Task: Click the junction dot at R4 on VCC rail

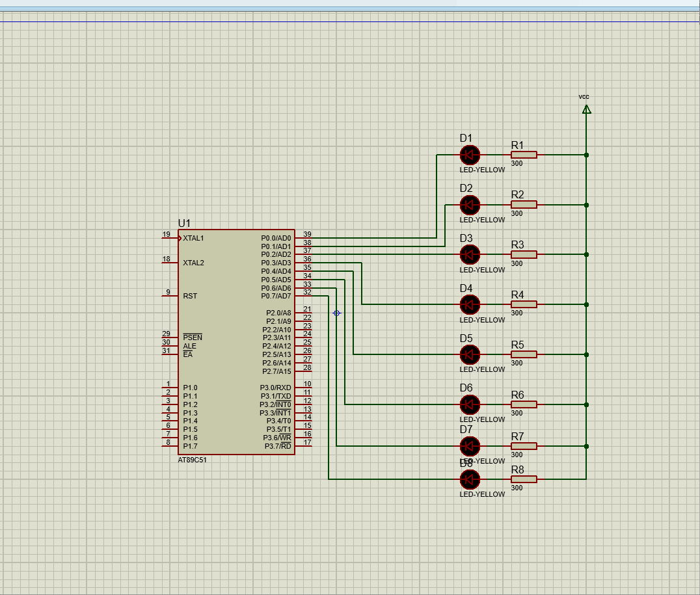Action: (x=587, y=305)
